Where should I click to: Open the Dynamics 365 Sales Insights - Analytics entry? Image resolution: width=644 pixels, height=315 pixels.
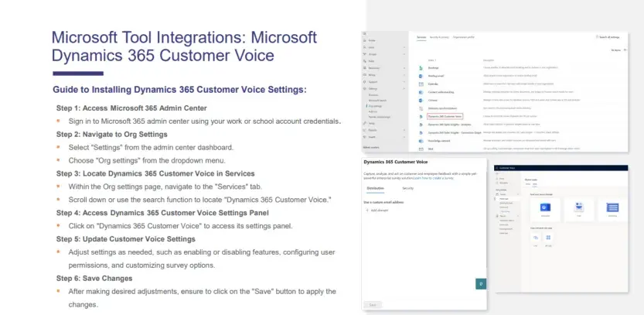coord(450,125)
